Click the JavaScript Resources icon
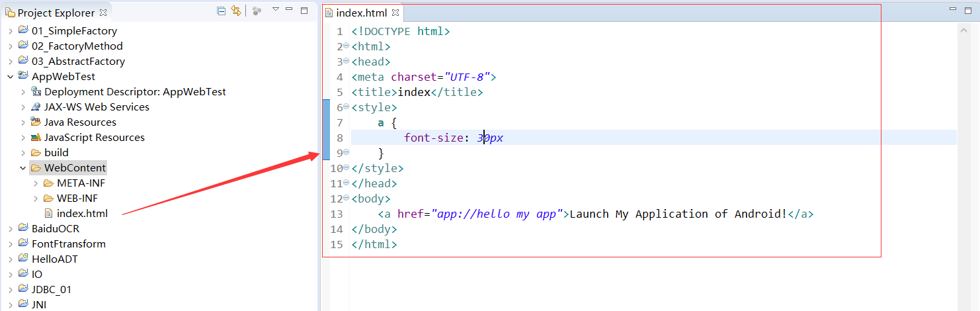This screenshot has width=980, height=311. click(x=36, y=138)
